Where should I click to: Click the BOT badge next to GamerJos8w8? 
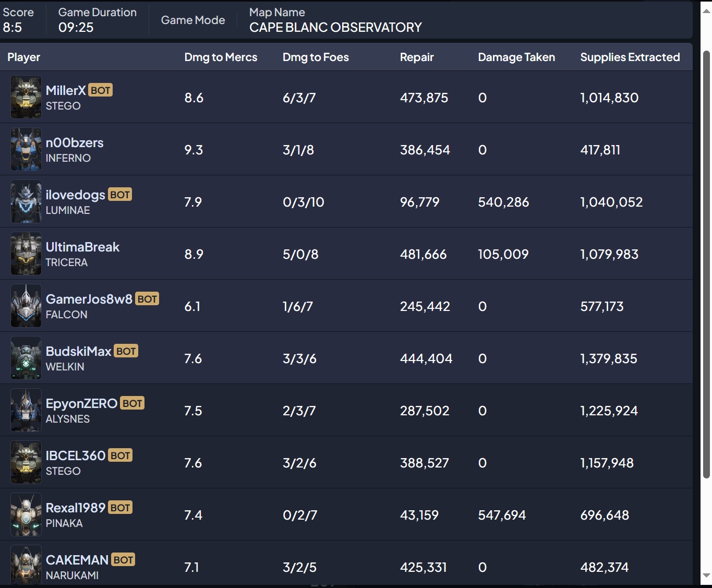pos(147,299)
